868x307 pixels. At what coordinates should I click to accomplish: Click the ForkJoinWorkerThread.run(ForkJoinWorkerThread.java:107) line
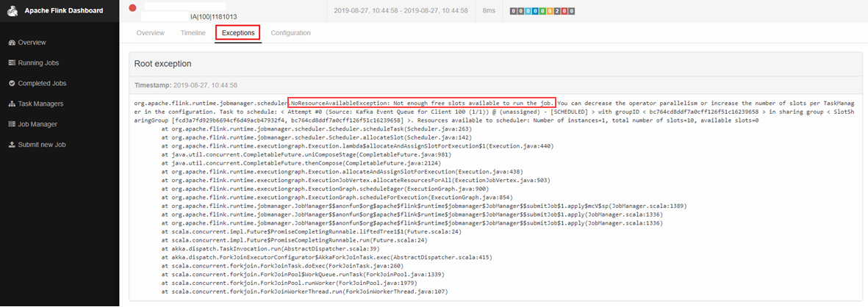point(304,291)
